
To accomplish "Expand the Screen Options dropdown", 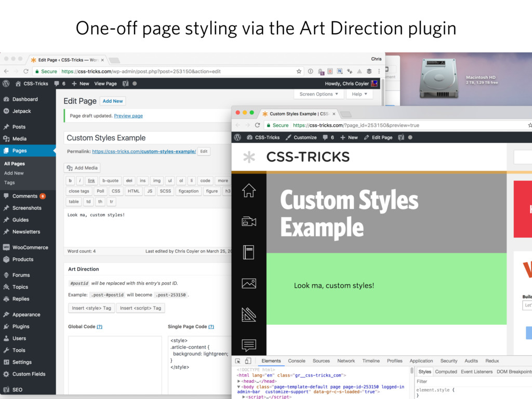I will tap(318, 94).
